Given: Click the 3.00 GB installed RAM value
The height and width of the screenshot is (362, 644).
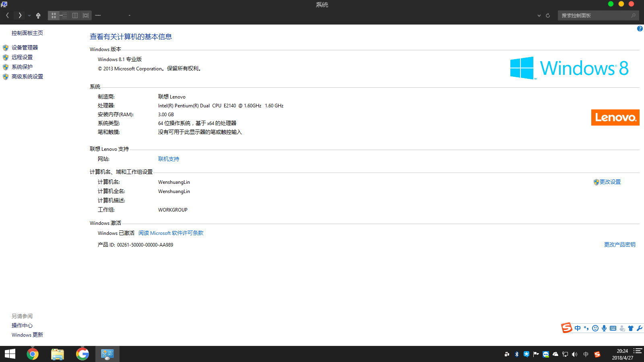Looking at the screenshot, I should coord(166,115).
